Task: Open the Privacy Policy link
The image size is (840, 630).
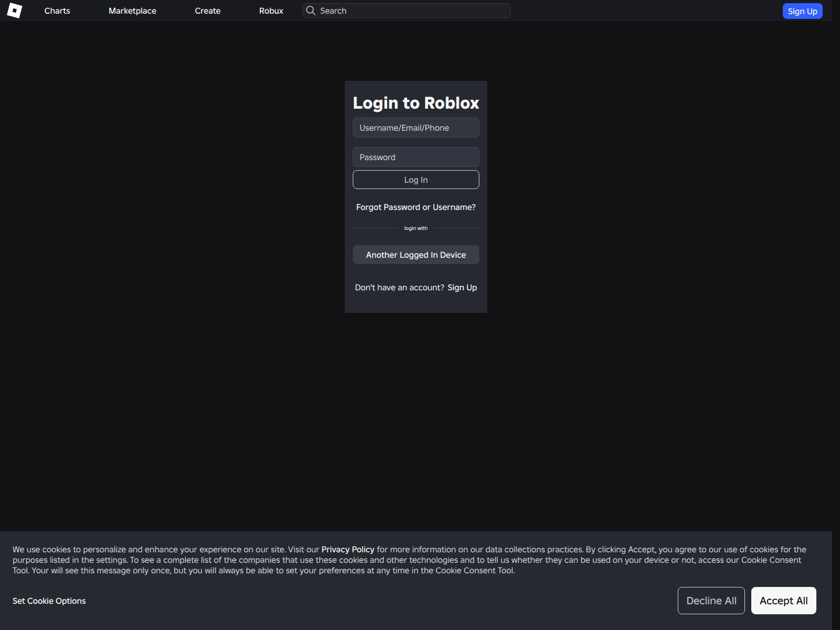Action: coord(348,550)
